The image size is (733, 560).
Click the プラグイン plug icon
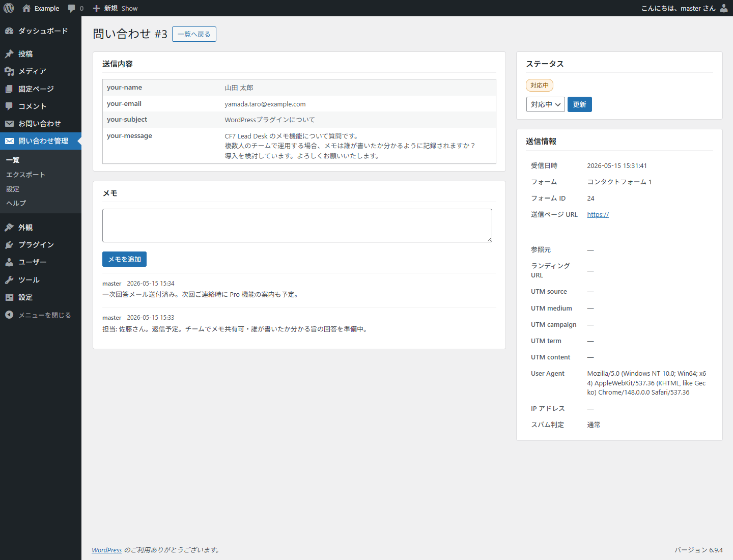(9, 245)
